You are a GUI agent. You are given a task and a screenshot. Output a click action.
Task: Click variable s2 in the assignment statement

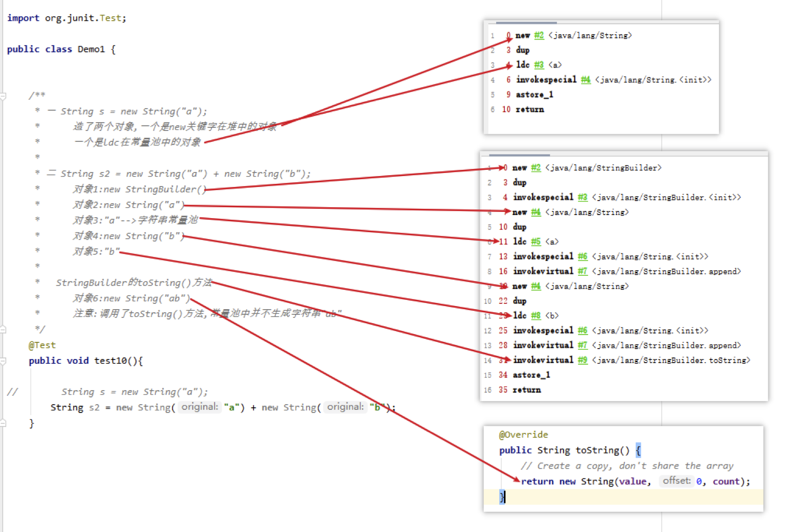[94, 407]
